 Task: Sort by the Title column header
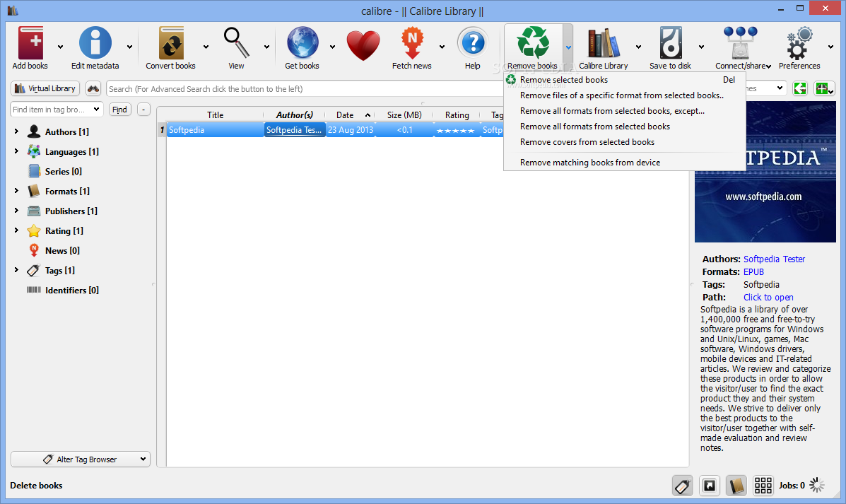tap(216, 115)
